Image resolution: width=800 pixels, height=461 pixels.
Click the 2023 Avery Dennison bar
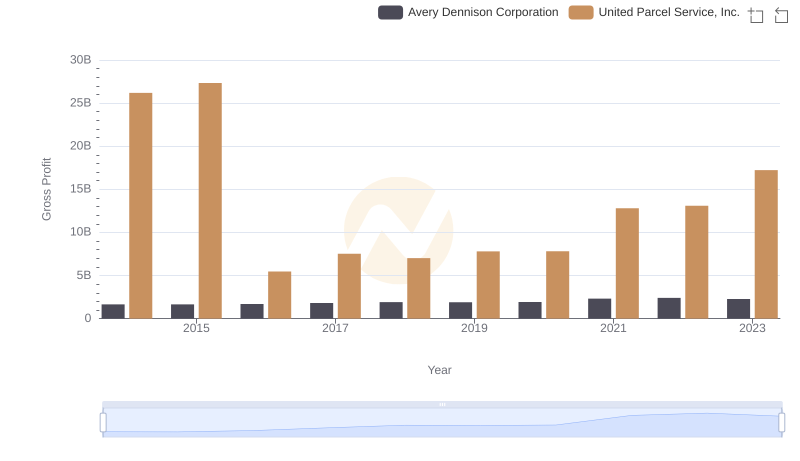coord(738,309)
